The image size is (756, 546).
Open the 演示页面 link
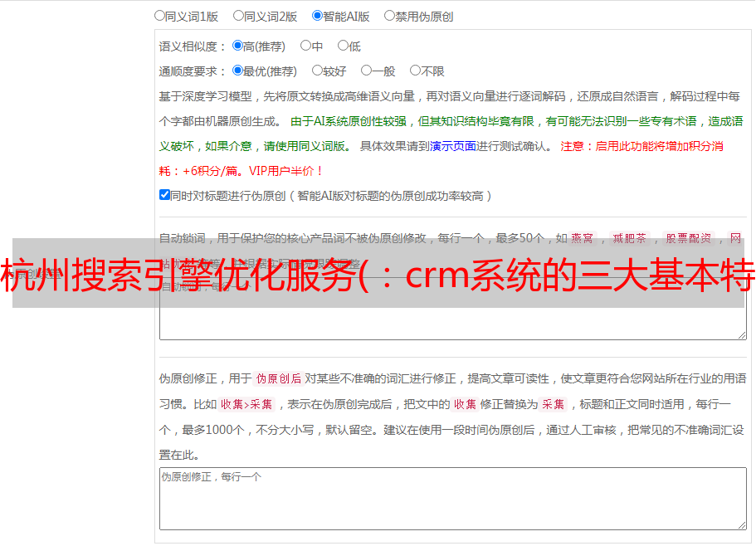tap(453, 146)
